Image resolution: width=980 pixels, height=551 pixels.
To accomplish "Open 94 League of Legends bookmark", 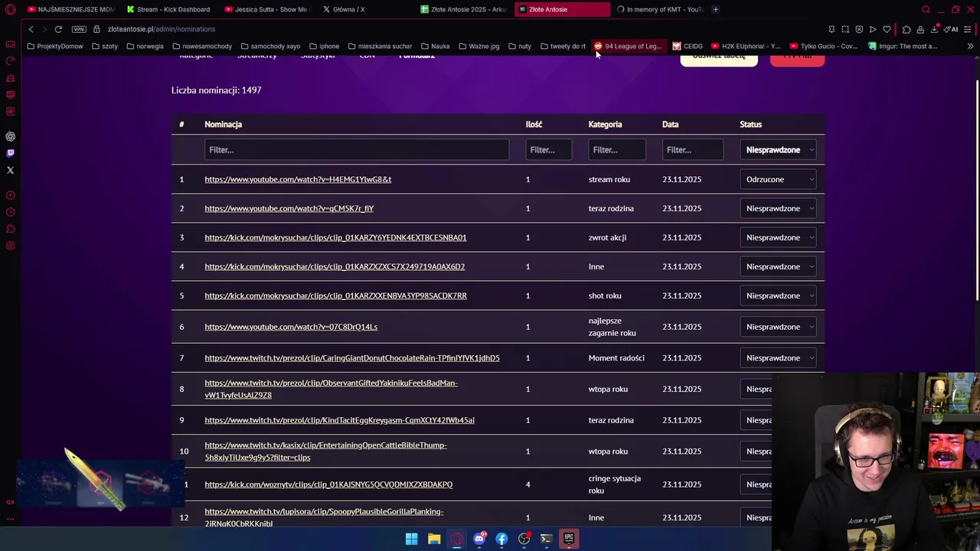I will (x=628, y=46).
